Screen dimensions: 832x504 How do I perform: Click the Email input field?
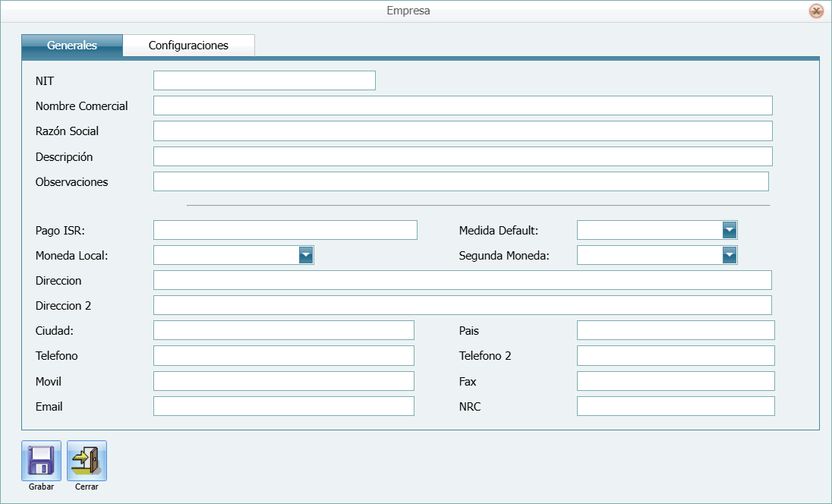(x=283, y=406)
